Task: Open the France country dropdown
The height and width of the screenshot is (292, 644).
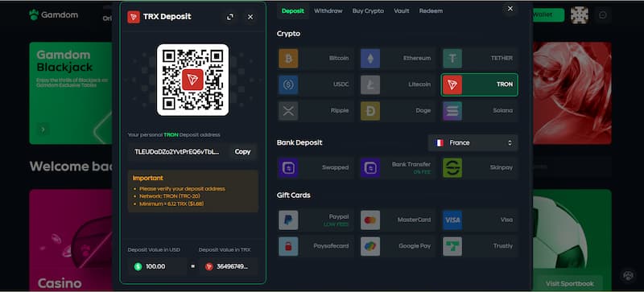Action: pos(473,143)
